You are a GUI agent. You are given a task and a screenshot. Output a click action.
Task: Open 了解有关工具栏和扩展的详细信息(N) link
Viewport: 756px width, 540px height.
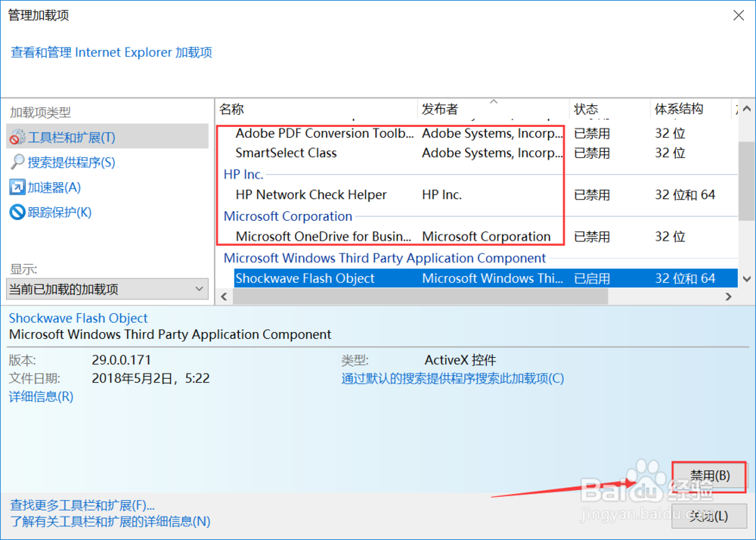click(x=110, y=522)
